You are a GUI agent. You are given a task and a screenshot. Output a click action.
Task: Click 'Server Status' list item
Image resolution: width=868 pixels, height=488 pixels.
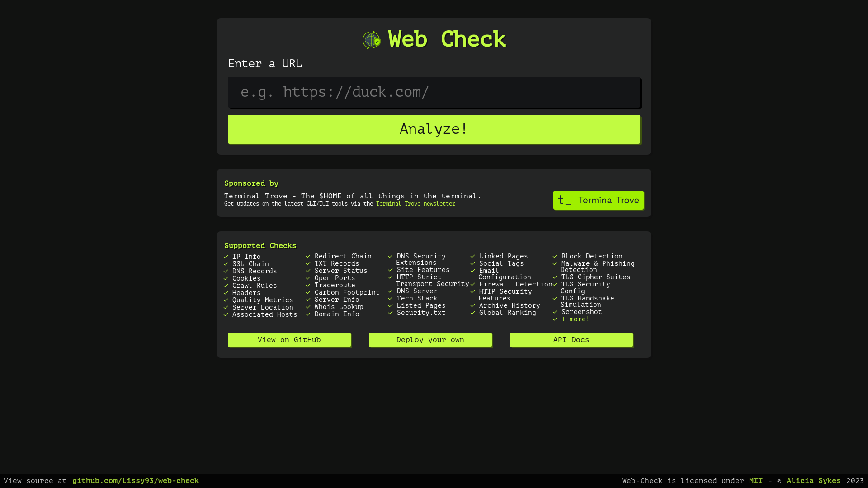point(341,271)
